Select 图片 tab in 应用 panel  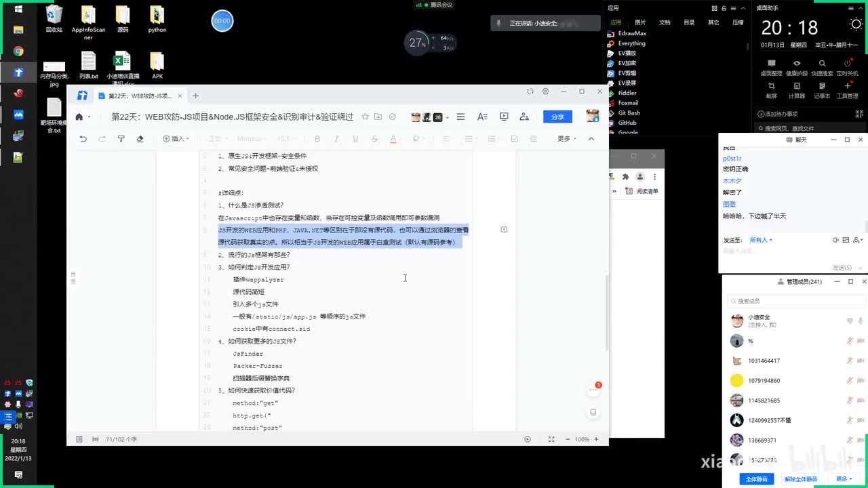(x=640, y=22)
